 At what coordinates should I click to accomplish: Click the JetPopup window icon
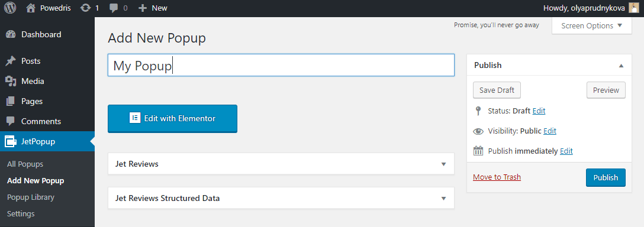(11, 142)
